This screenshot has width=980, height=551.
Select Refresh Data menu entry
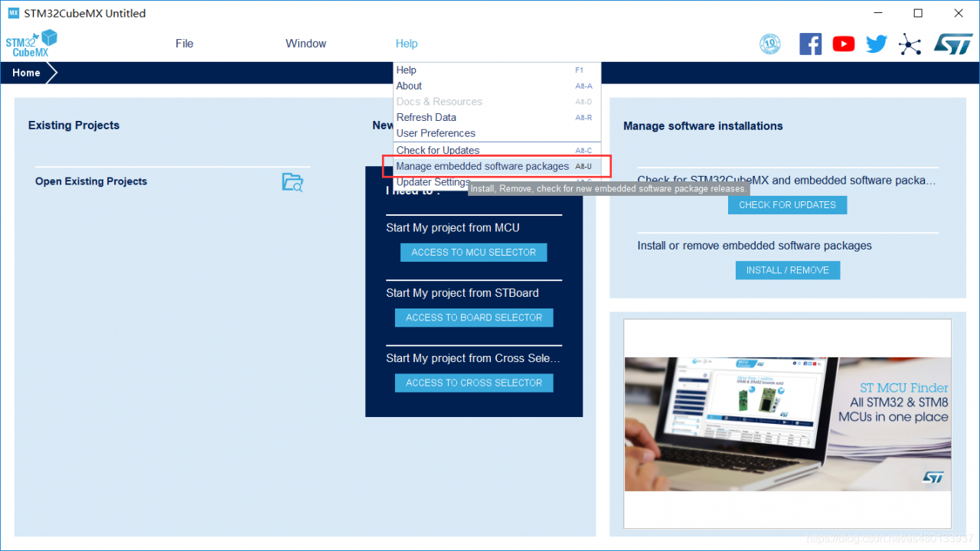coord(497,117)
